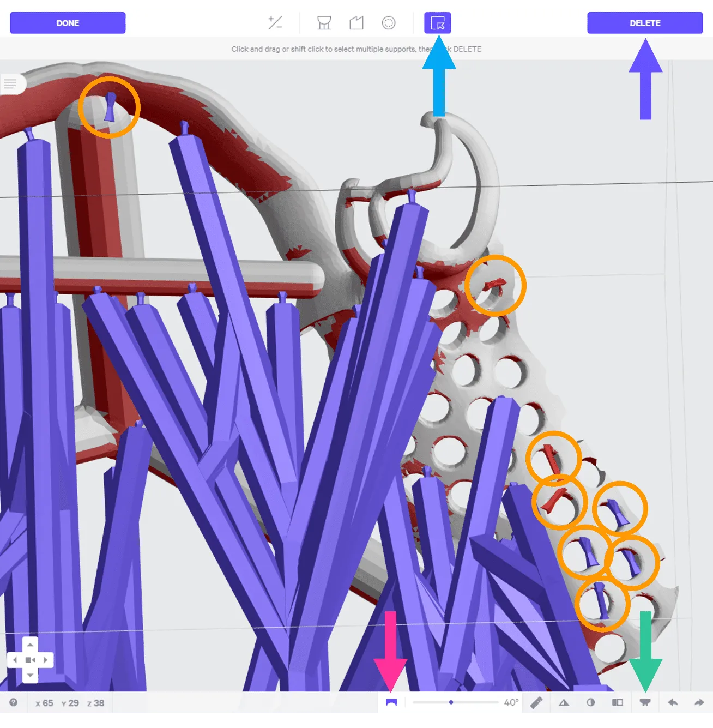The height and width of the screenshot is (728, 713).
Task: Pan the view right with navigation arrow
Action: (x=45, y=660)
